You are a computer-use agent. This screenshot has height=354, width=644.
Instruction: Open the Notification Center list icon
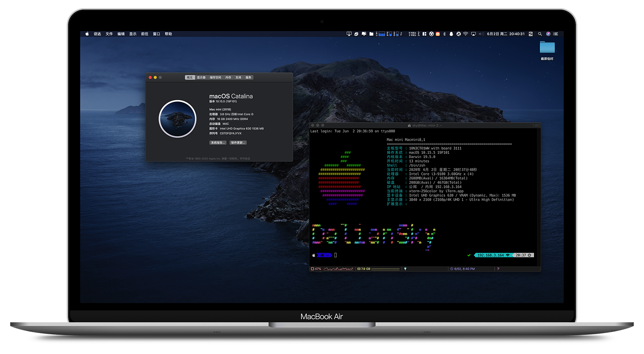pyautogui.click(x=555, y=34)
